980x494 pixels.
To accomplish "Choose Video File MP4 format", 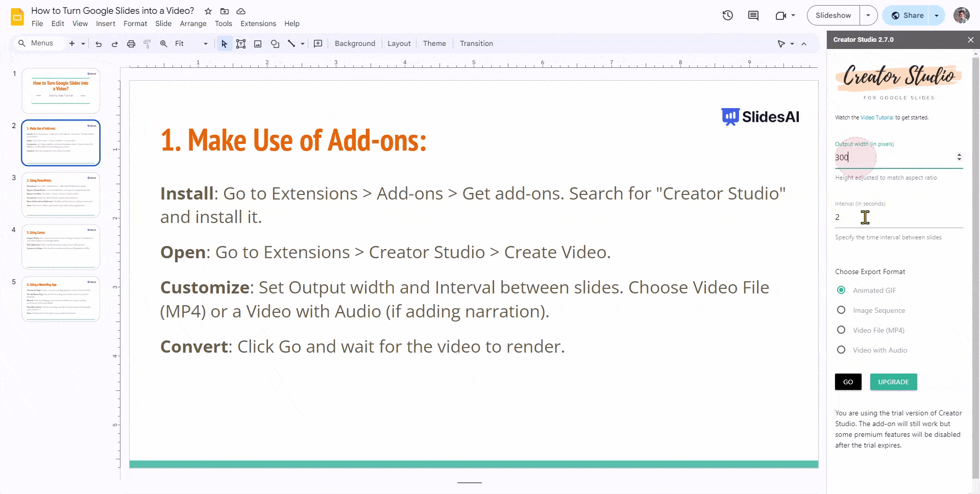I will 841,330.
